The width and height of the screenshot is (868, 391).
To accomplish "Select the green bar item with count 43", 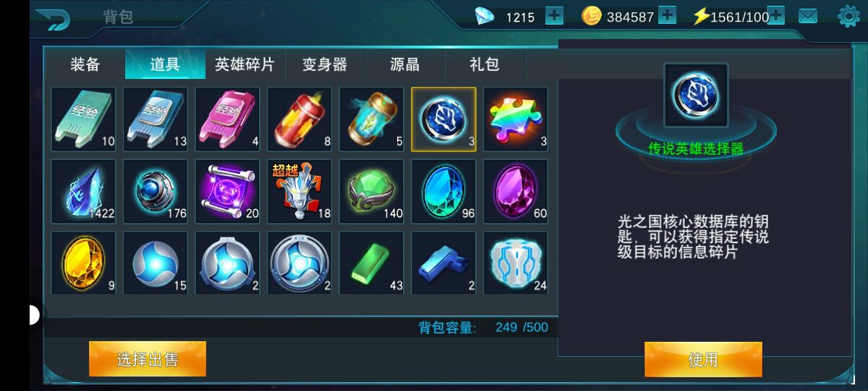I will point(372,263).
